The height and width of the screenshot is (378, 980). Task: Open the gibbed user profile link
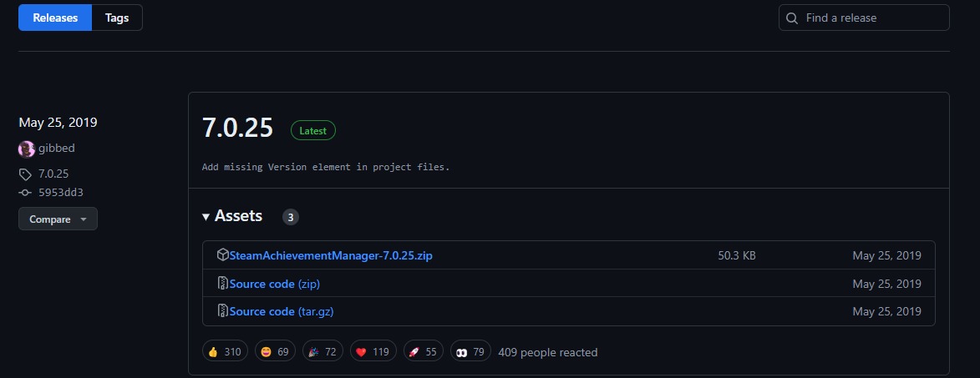pos(56,149)
